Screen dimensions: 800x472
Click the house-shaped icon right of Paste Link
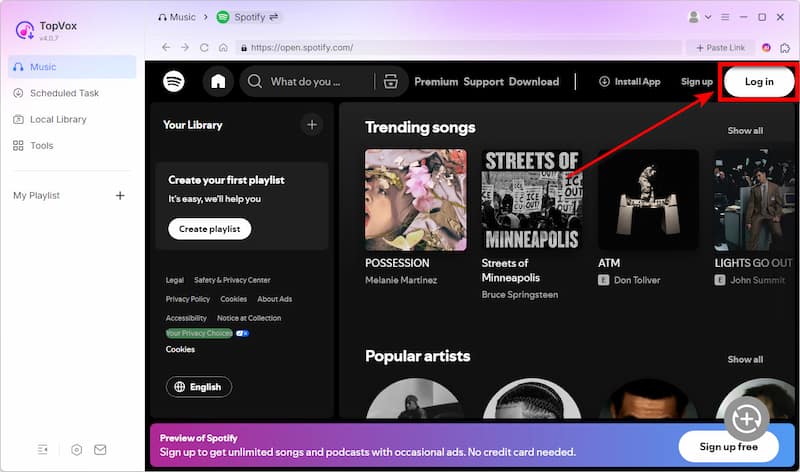[x=785, y=48]
